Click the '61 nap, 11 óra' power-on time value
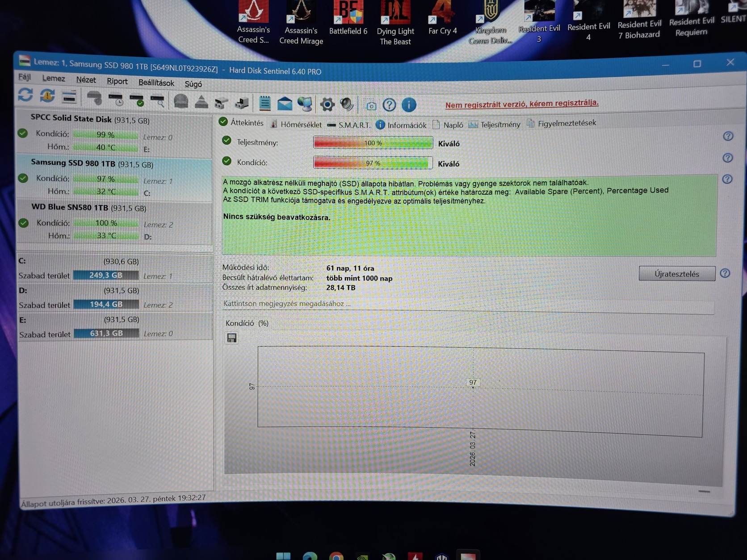 coord(350,268)
